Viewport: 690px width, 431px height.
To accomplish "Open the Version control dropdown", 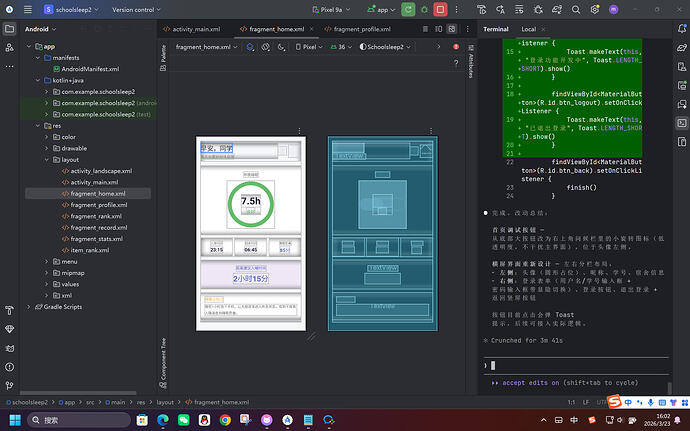I will click(136, 9).
